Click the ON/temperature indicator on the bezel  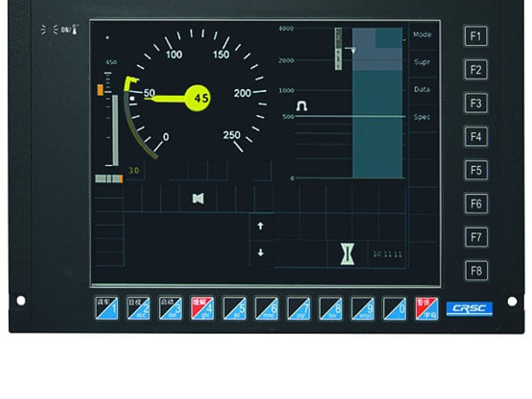70,30
